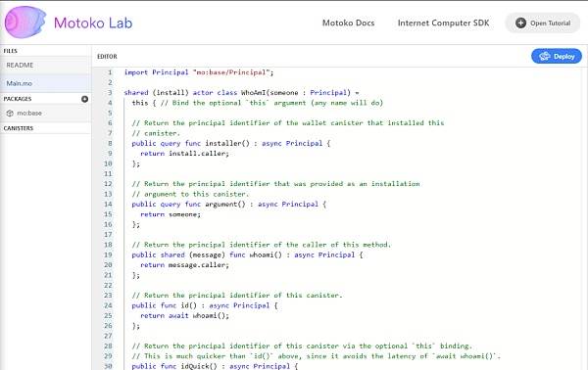Open the mo:base package entry

tap(45, 114)
